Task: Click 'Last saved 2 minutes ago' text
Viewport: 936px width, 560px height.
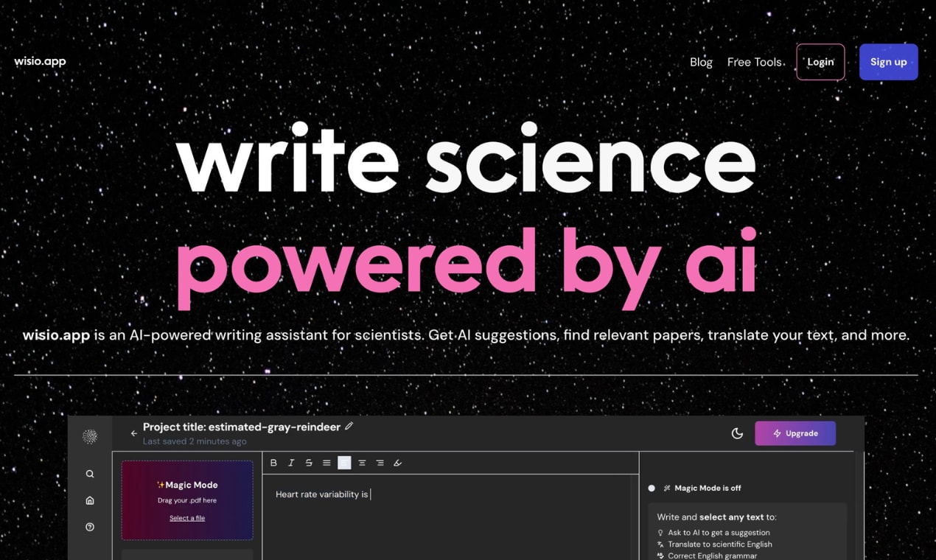Action: pyautogui.click(x=195, y=441)
